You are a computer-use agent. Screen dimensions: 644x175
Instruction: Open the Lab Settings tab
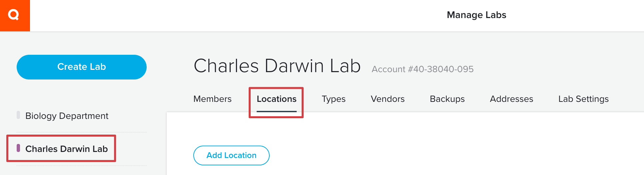point(583,99)
